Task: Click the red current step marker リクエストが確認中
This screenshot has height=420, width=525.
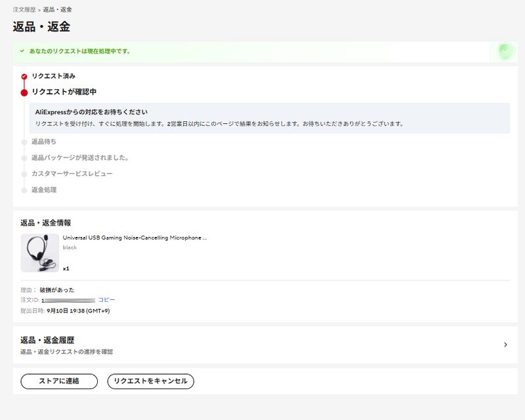Action: 24,93
